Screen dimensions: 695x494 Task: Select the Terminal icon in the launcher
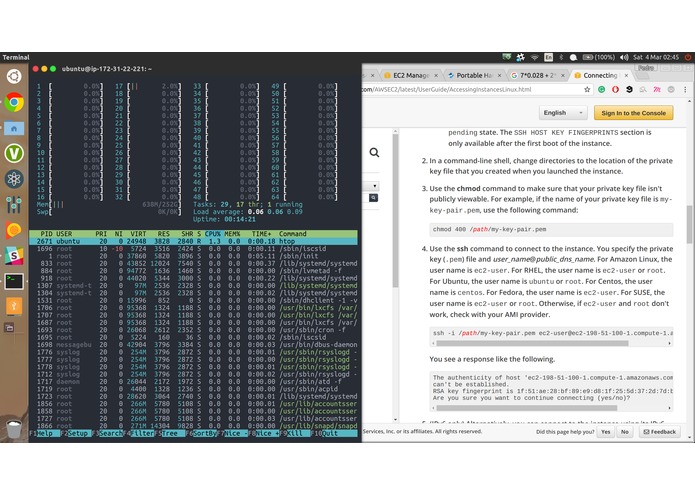(x=14, y=281)
